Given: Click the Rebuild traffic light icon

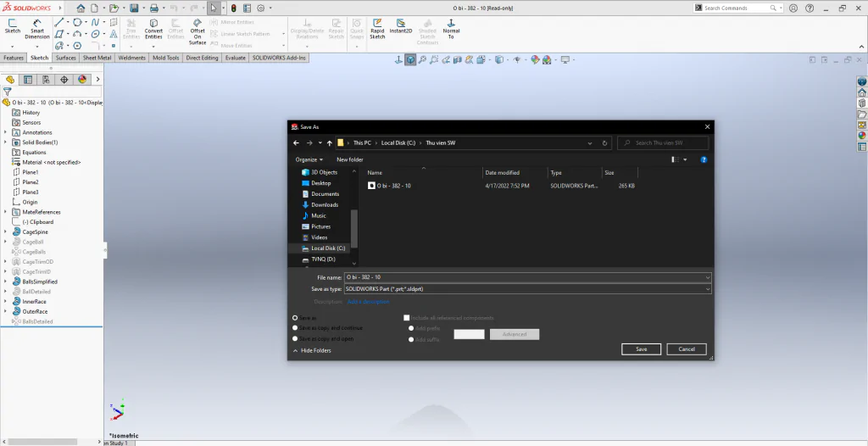Looking at the screenshot, I should pyautogui.click(x=234, y=8).
